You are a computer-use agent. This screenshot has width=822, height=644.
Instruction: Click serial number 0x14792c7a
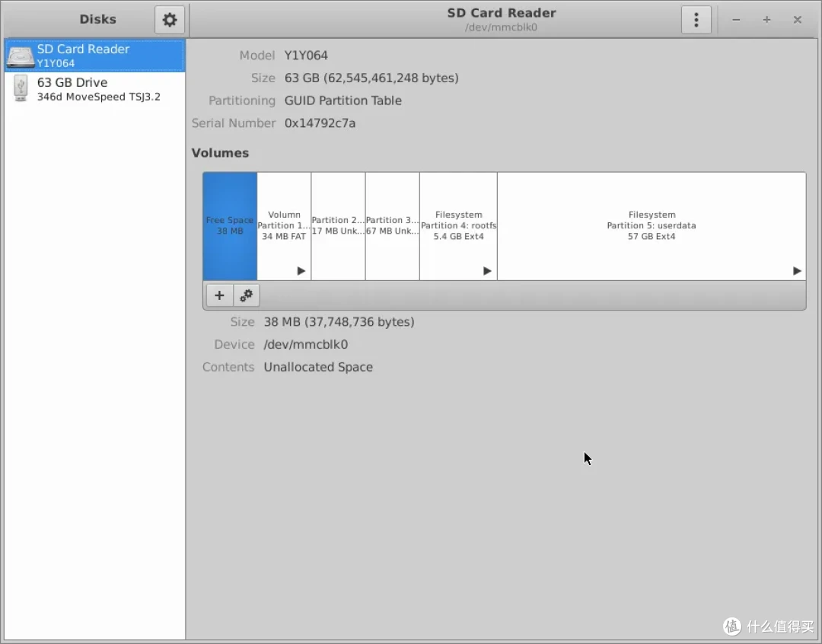click(x=320, y=123)
